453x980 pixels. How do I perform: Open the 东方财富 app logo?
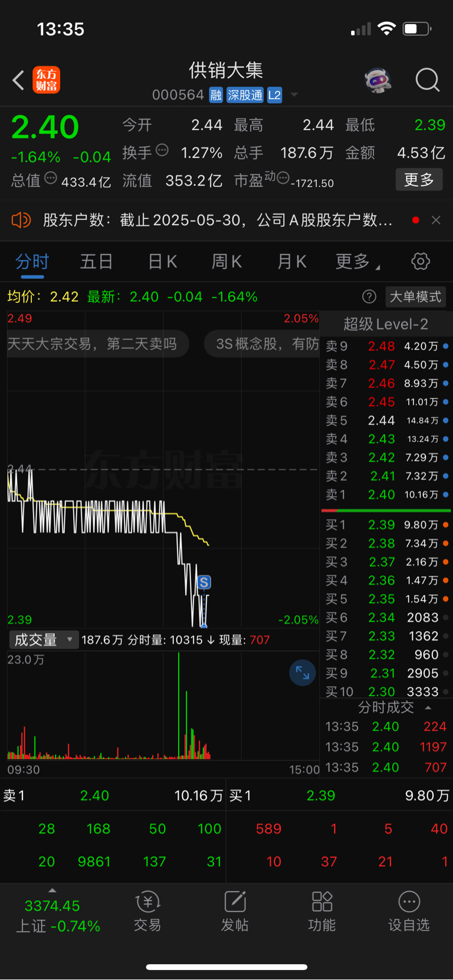coord(46,80)
